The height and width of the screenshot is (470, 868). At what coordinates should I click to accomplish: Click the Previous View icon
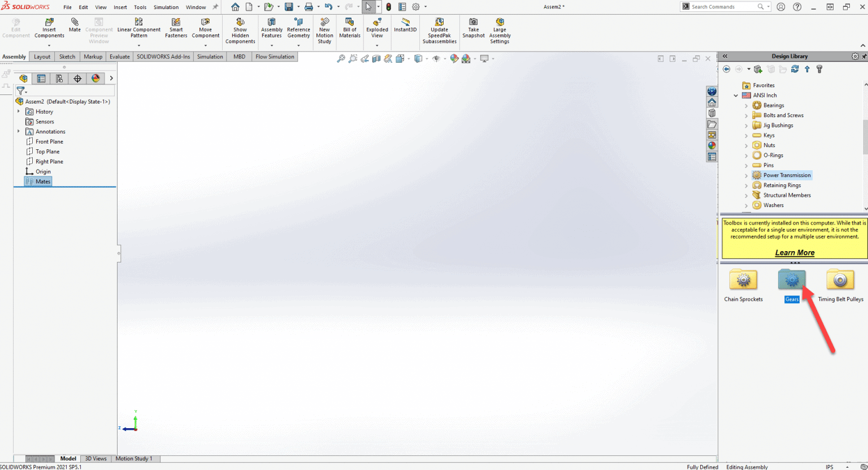364,58
